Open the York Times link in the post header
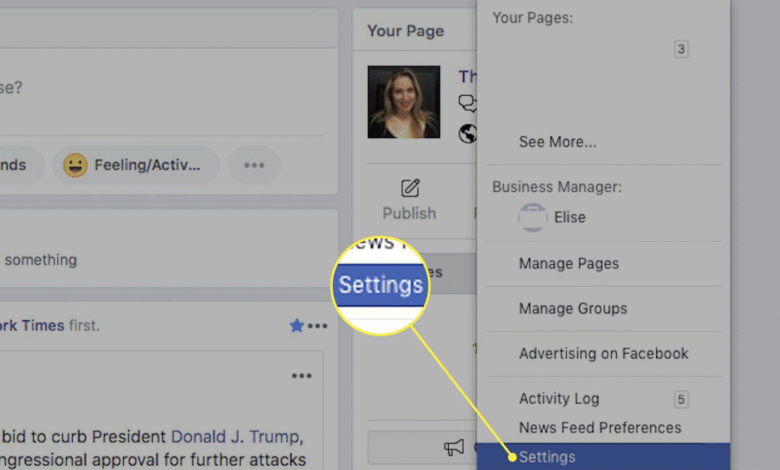This screenshot has width=780, height=470. pos(32,326)
